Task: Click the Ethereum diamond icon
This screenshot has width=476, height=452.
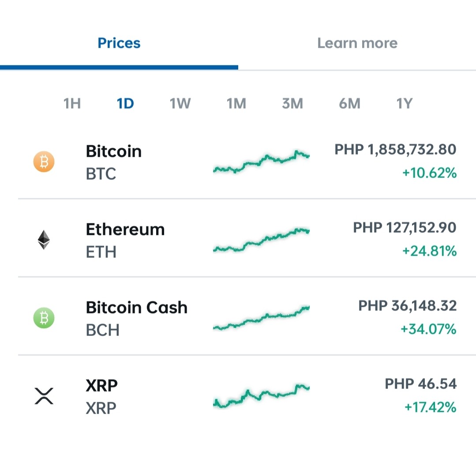Action: 44,240
